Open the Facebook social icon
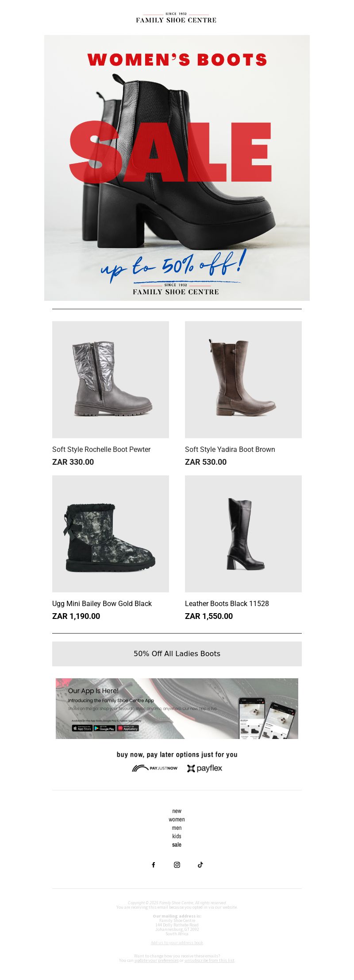 pyautogui.click(x=154, y=865)
